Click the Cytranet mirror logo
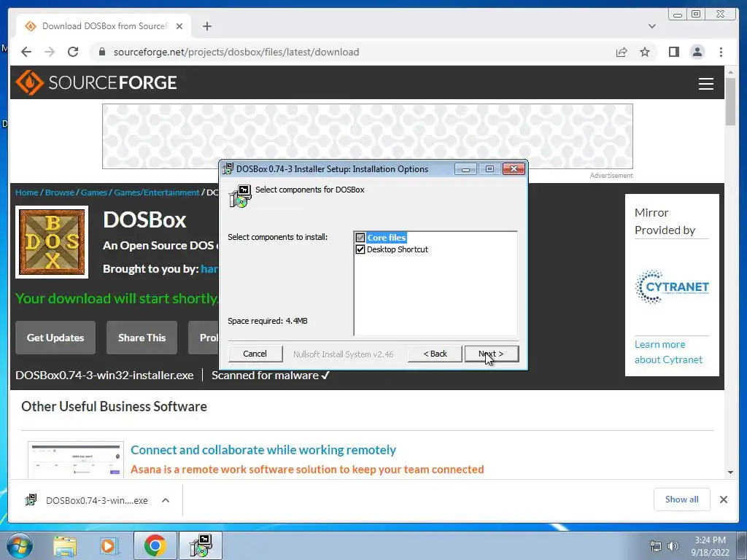The image size is (747, 560). point(672,287)
